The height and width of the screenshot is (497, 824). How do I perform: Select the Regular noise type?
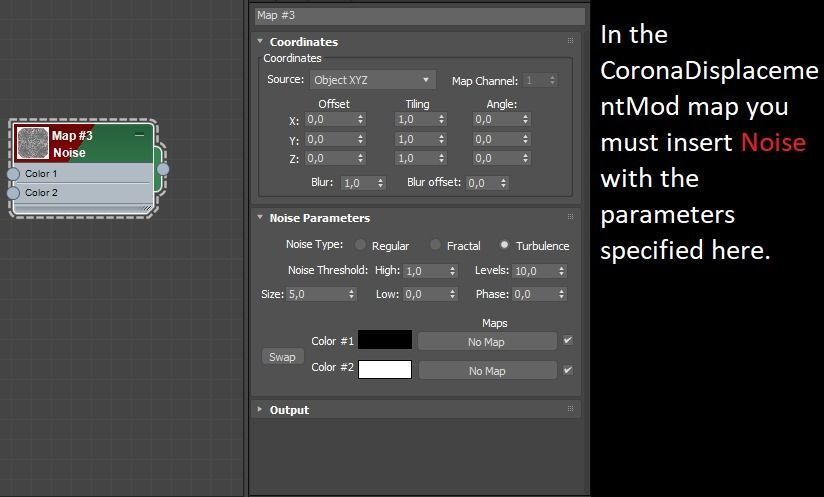(360, 245)
